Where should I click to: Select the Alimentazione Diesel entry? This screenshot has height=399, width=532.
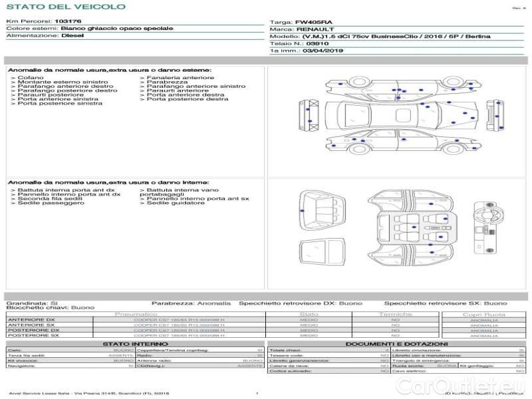click(x=45, y=35)
